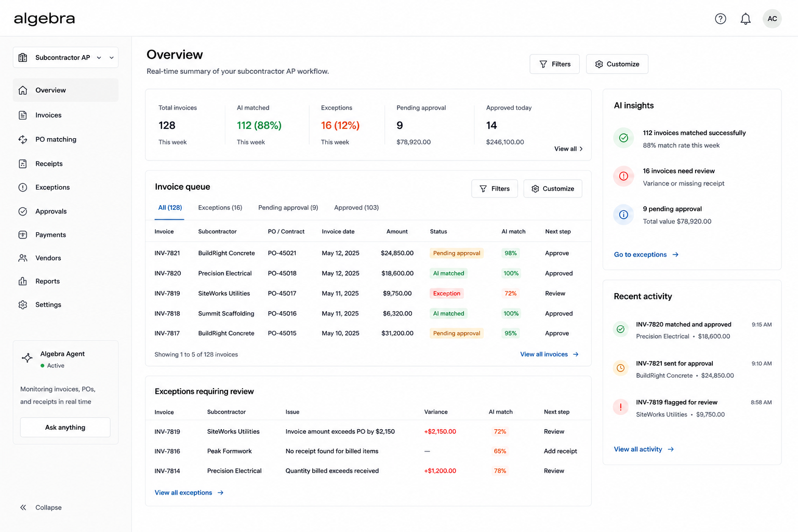Viewport: 798px width, 532px height.
Task: Click the Ask anything button
Action: [65, 428]
